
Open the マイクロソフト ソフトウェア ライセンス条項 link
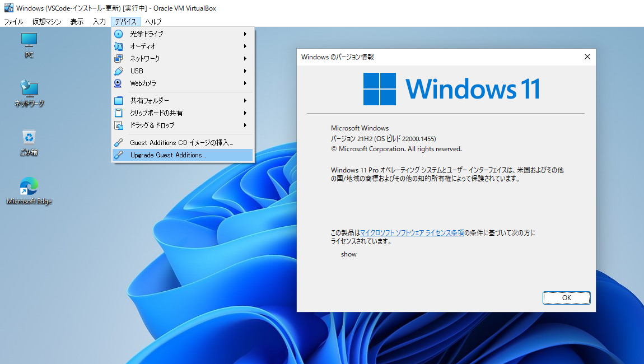(x=412, y=233)
